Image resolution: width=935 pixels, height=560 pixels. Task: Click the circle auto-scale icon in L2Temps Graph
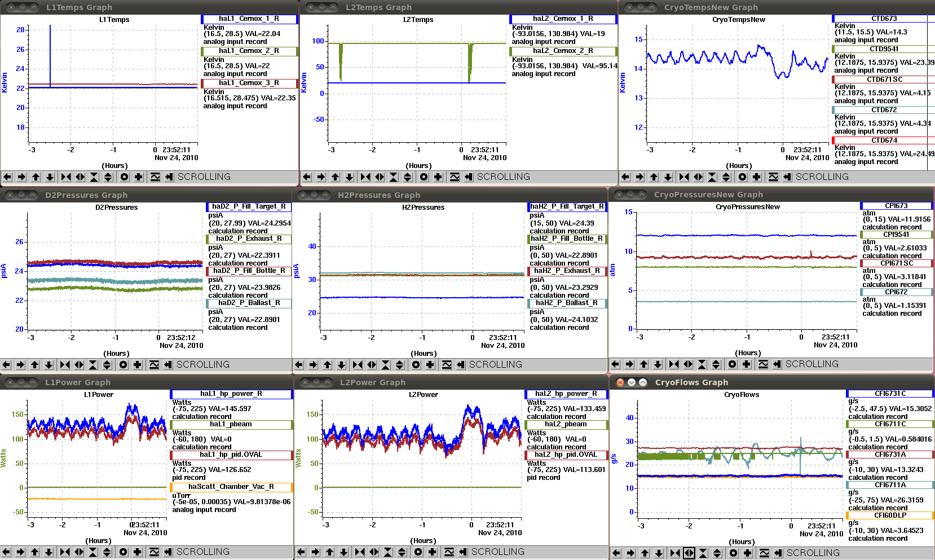click(x=424, y=177)
